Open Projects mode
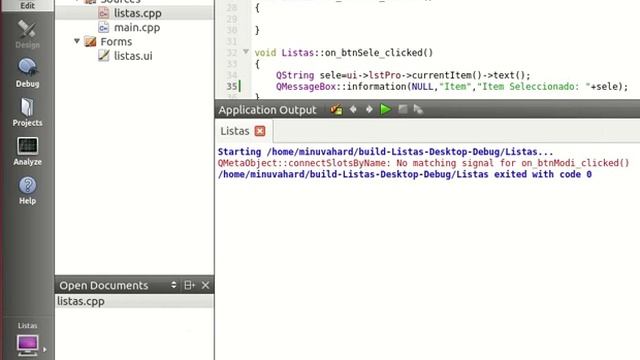The image size is (640, 360). (x=27, y=112)
